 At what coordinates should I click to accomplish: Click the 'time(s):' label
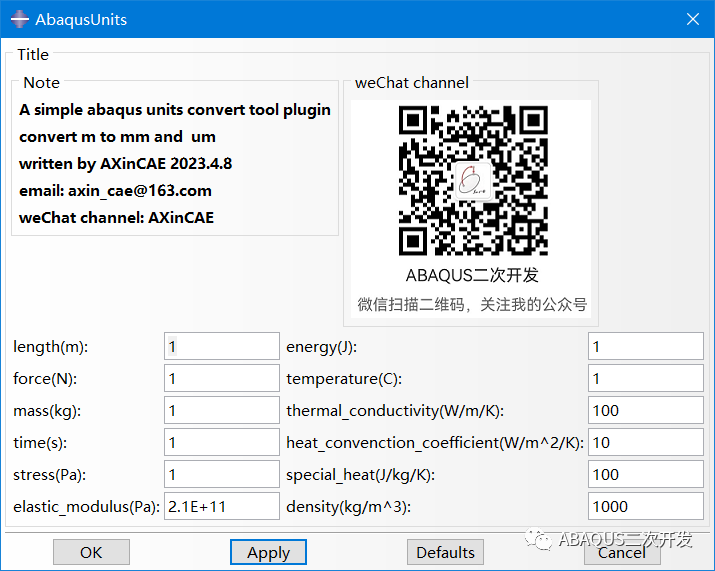40,443
